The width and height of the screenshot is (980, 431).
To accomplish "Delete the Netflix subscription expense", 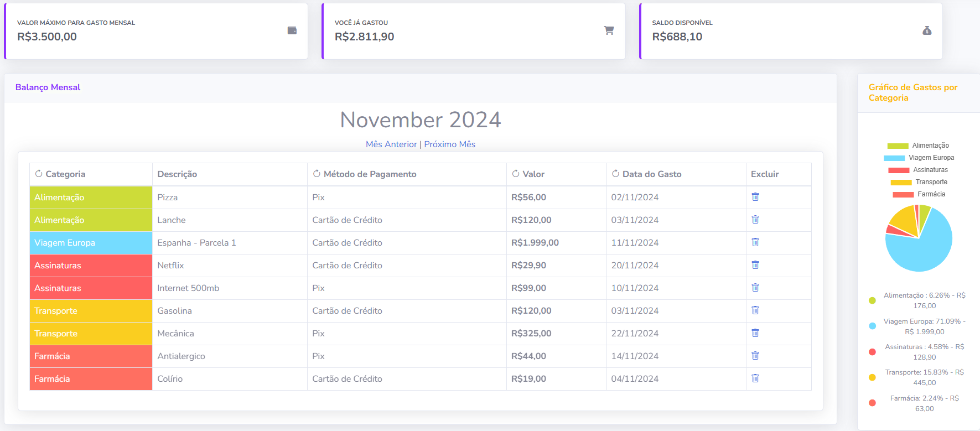I will pyautogui.click(x=755, y=265).
